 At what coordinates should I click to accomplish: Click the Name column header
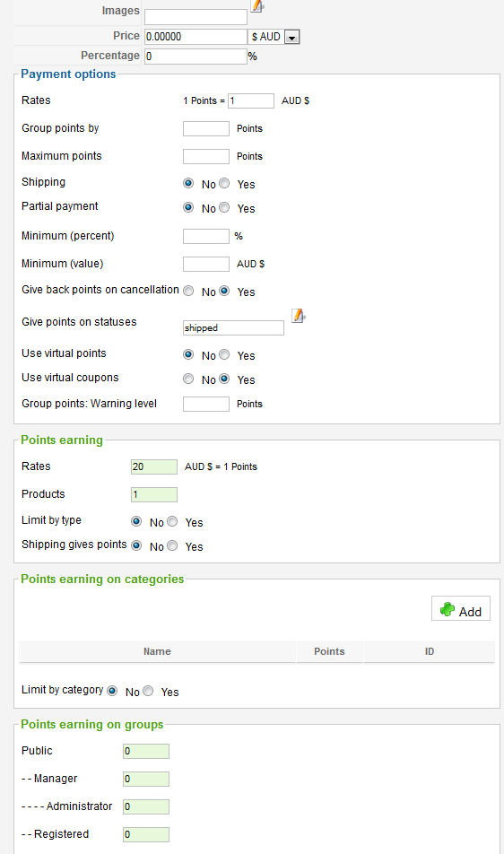point(157,651)
